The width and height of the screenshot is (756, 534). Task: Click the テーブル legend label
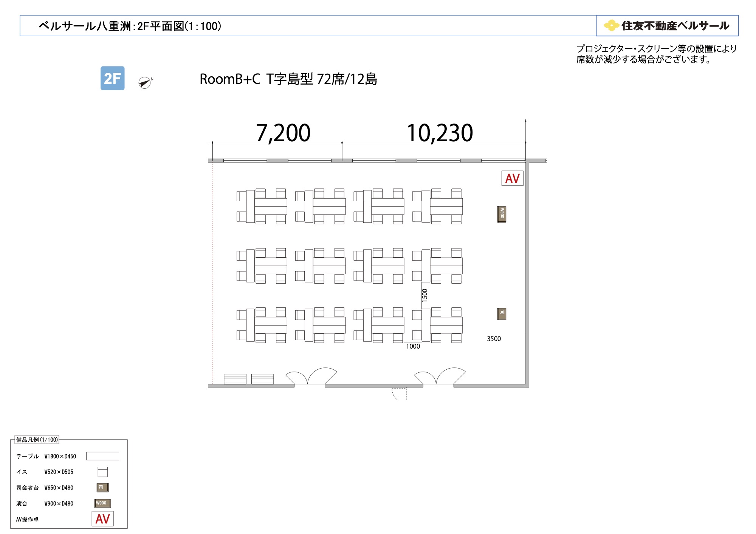[x=27, y=456]
